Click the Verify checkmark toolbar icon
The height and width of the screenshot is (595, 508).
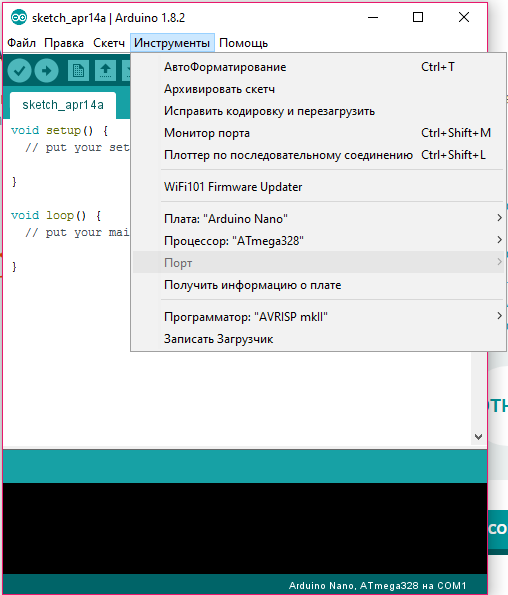pyautogui.click(x=19, y=71)
